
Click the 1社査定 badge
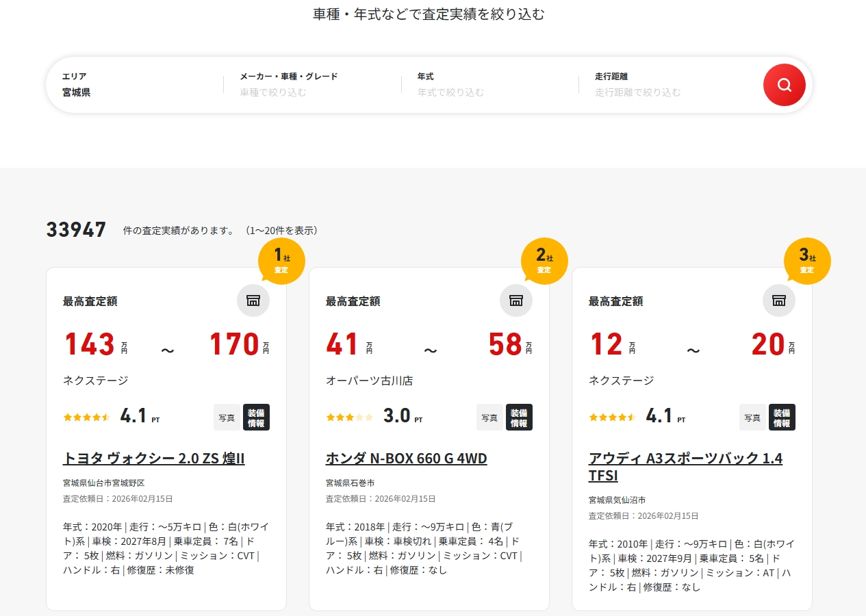(x=281, y=261)
